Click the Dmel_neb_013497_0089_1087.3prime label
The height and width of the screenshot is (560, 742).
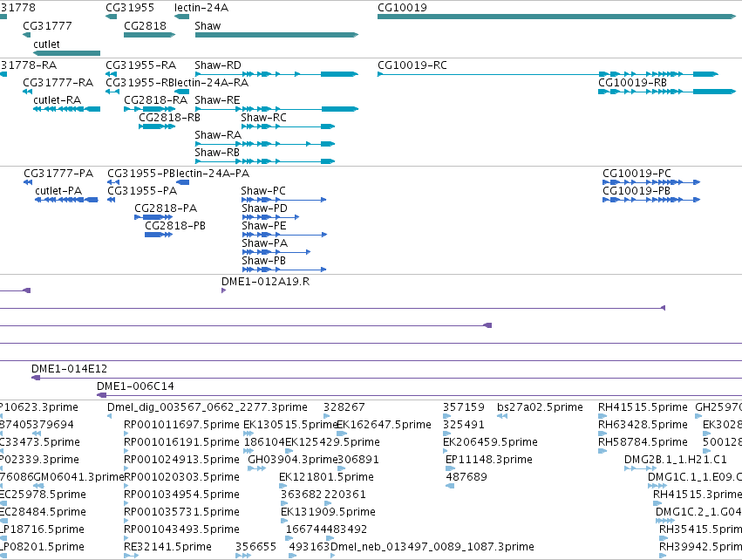point(432,547)
